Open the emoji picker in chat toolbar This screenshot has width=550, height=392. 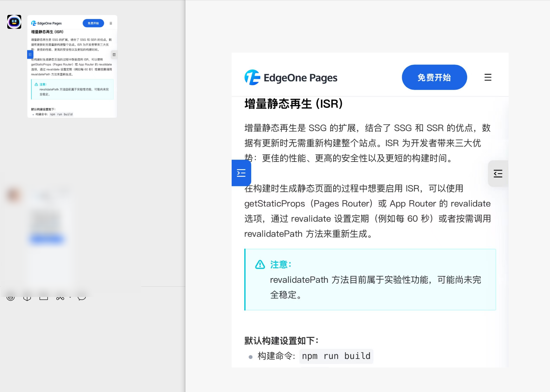pos(11,297)
